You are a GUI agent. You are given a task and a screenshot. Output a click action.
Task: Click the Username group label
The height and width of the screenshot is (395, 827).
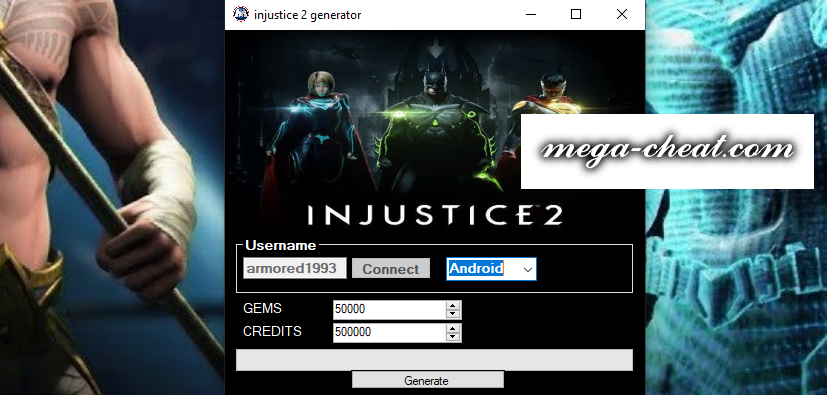(281, 245)
